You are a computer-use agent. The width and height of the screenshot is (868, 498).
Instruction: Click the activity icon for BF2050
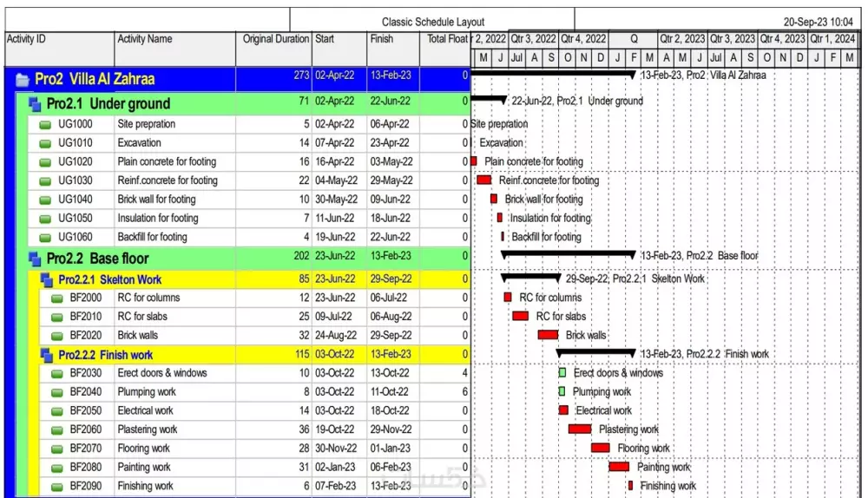tap(56, 411)
